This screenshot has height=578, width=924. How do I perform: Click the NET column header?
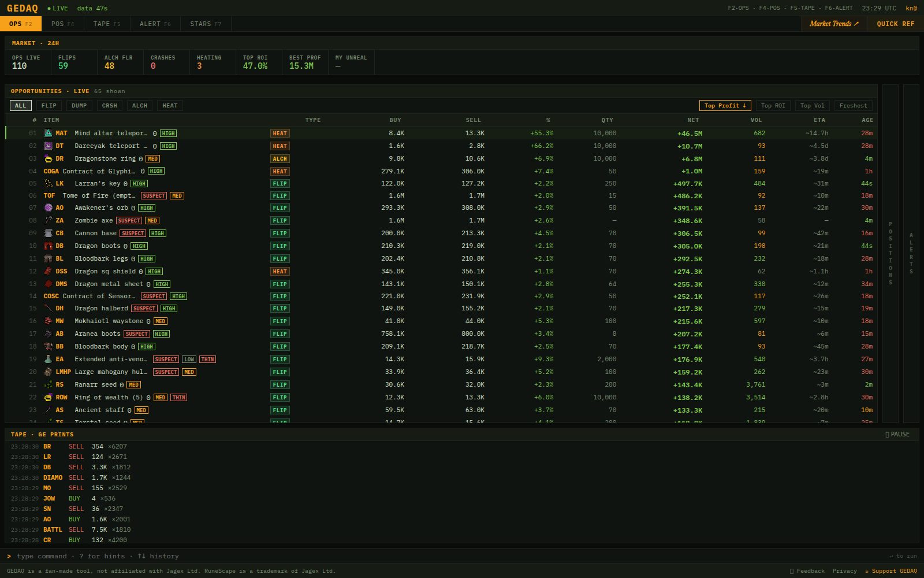click(693, 120)
